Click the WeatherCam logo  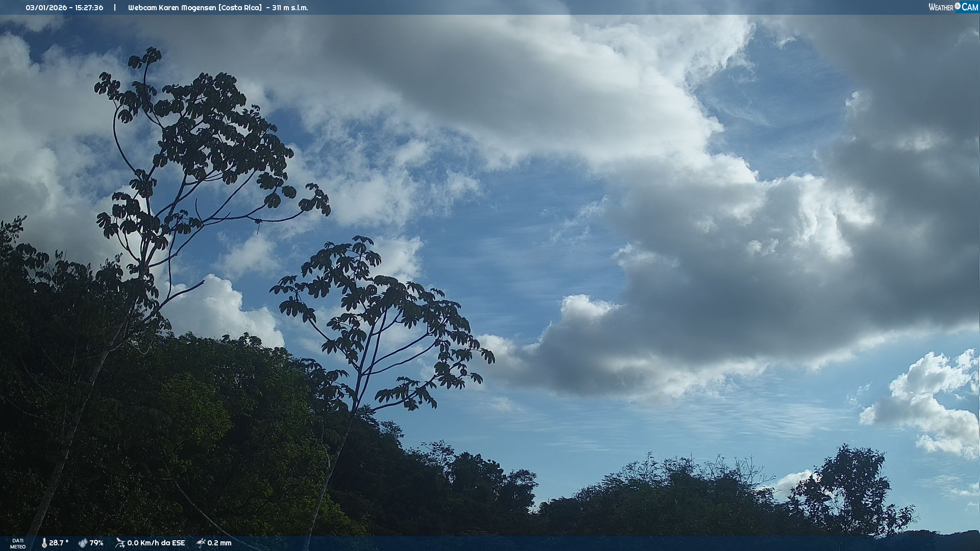953,7
